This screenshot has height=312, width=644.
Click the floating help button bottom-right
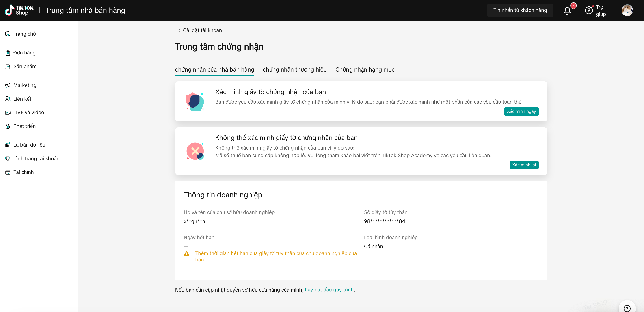(x=627, y=308)
